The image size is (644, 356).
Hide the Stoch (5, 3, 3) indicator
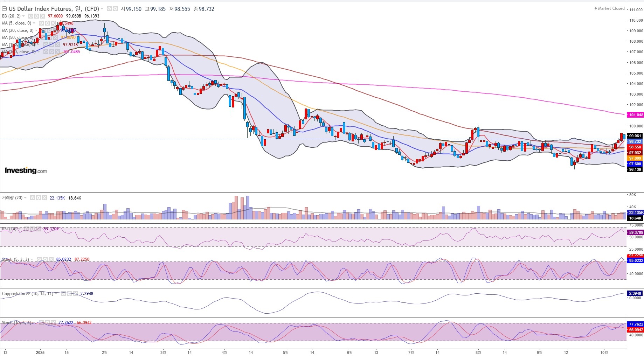(x=39, y=259)
